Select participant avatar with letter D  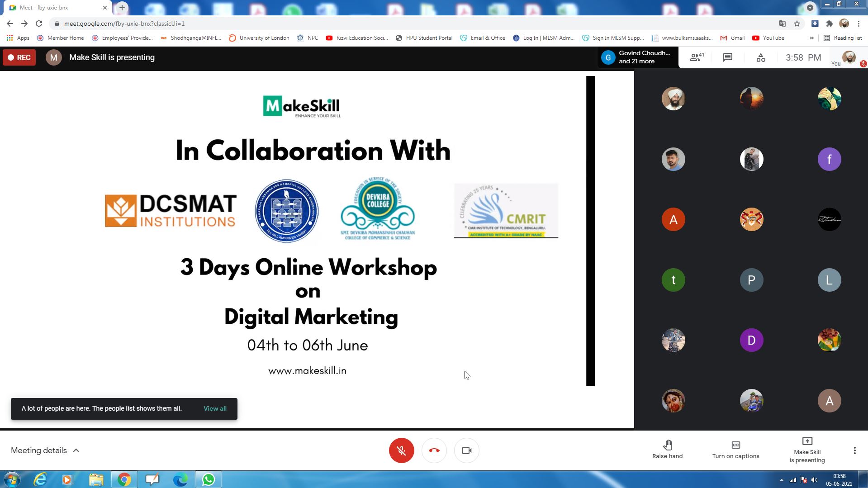point(751,340)
